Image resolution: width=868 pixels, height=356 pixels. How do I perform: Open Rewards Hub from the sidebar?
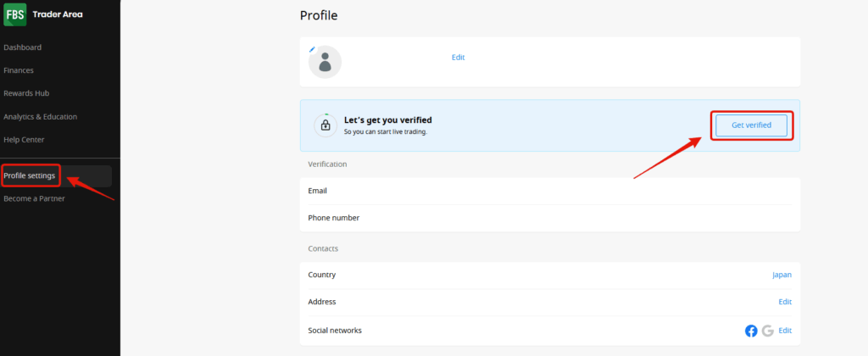(x=26, y=93)
